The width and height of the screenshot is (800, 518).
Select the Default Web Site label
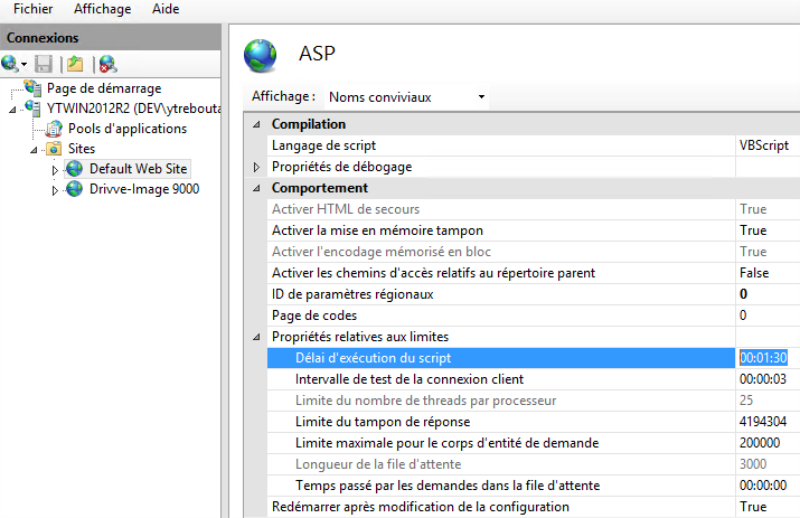tap(138, 169)
